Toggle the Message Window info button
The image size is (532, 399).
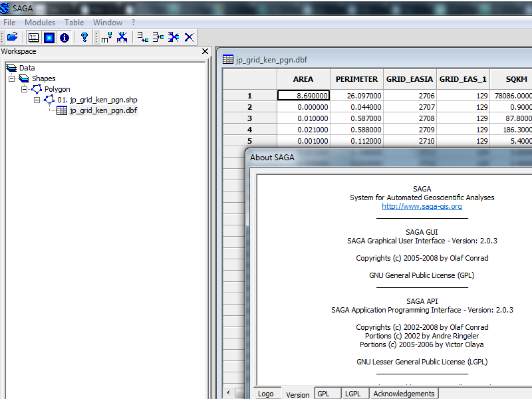[x=65, y=37]
